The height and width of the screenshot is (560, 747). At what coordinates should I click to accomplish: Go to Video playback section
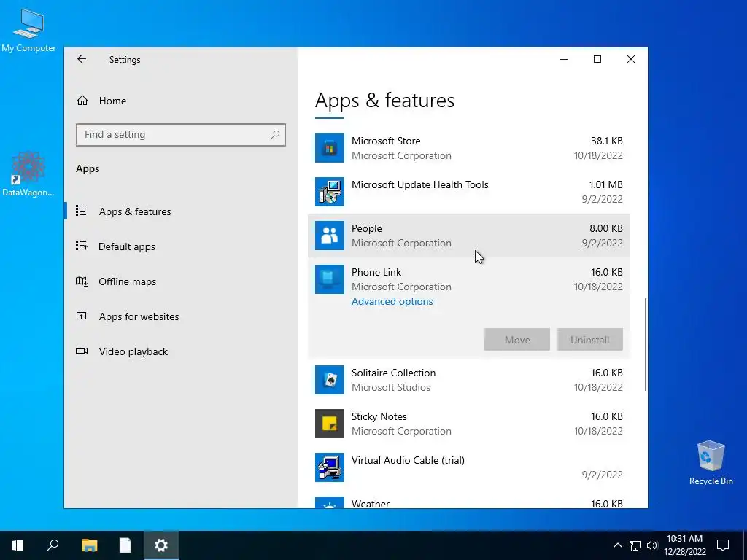[x=133, y=351]
